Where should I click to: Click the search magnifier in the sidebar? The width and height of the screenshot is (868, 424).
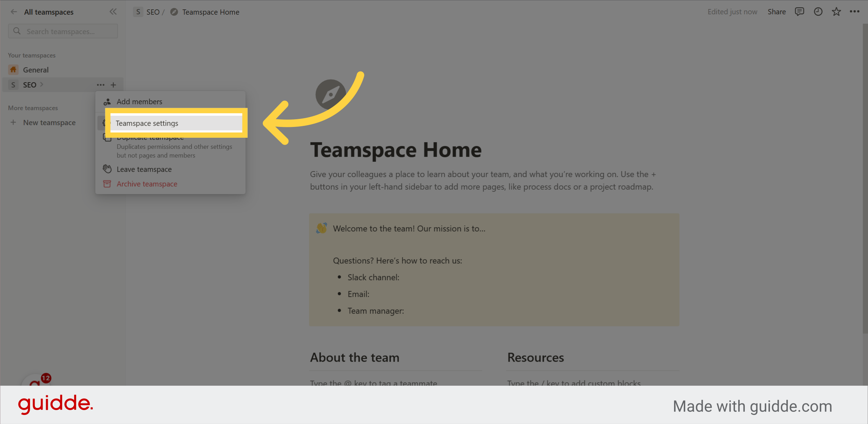tap(17, 31)
